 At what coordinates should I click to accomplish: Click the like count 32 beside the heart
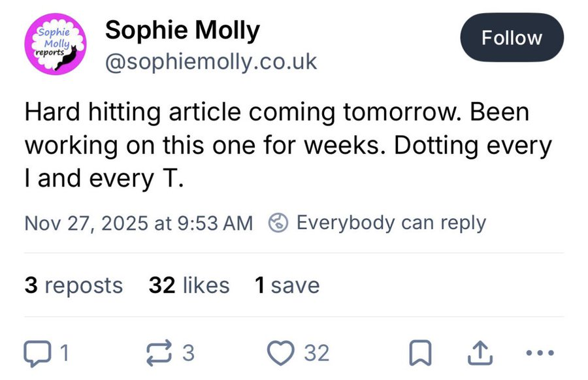point(317,353)
